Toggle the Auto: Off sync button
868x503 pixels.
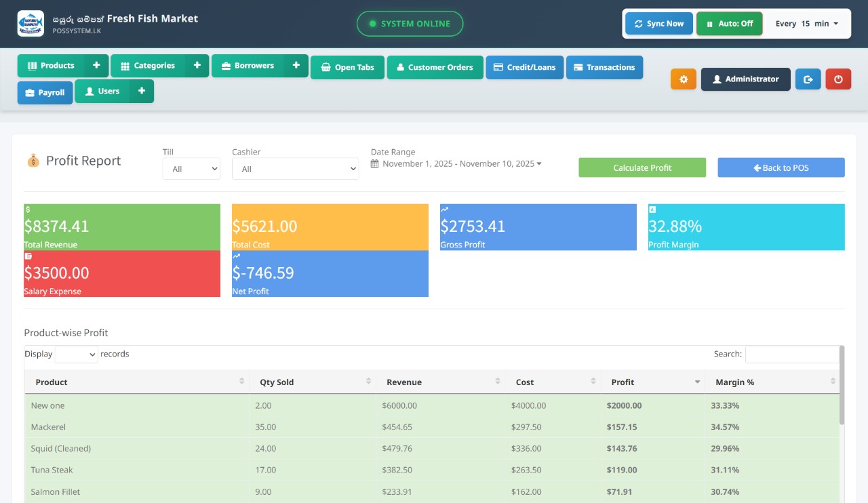[x=729, y=24]
